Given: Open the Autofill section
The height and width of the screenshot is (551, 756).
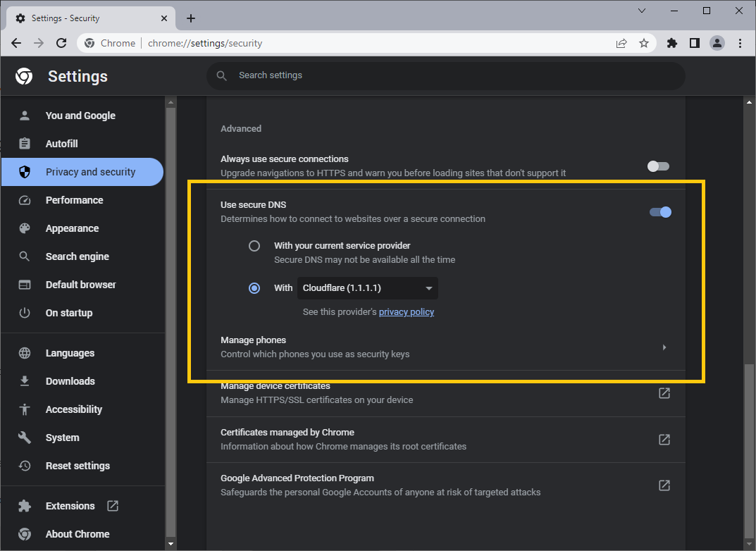Looking at the screenshot, I should coord(82,144).
